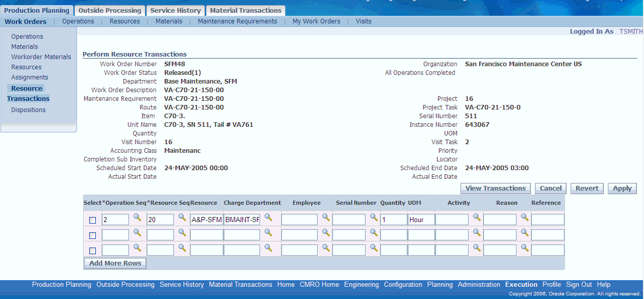Open Charge Department search icon in the second row
The width and height of the screenshot is (644, 299).
point(268,233)
